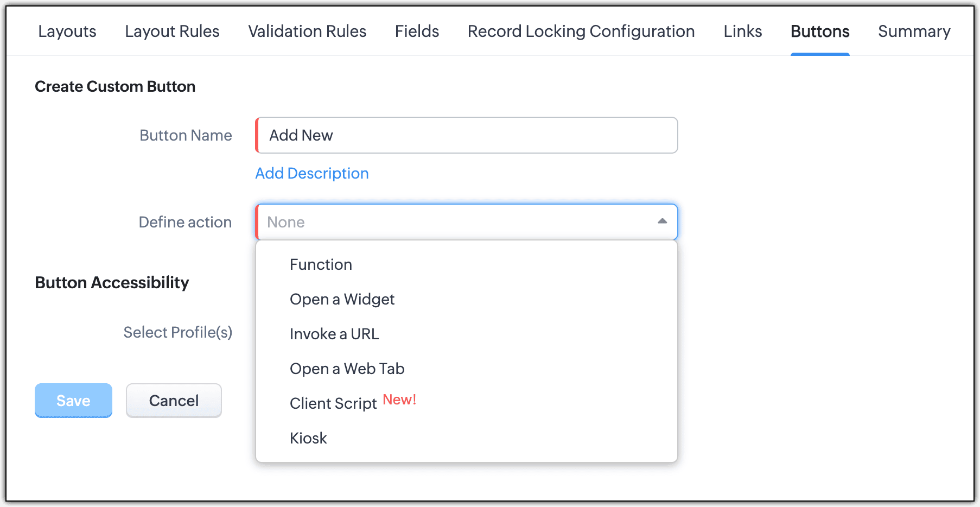Go to Validation Rules tab
This screenshot has height=507, width=980.
pyautogui.click(x=307, y=31)
